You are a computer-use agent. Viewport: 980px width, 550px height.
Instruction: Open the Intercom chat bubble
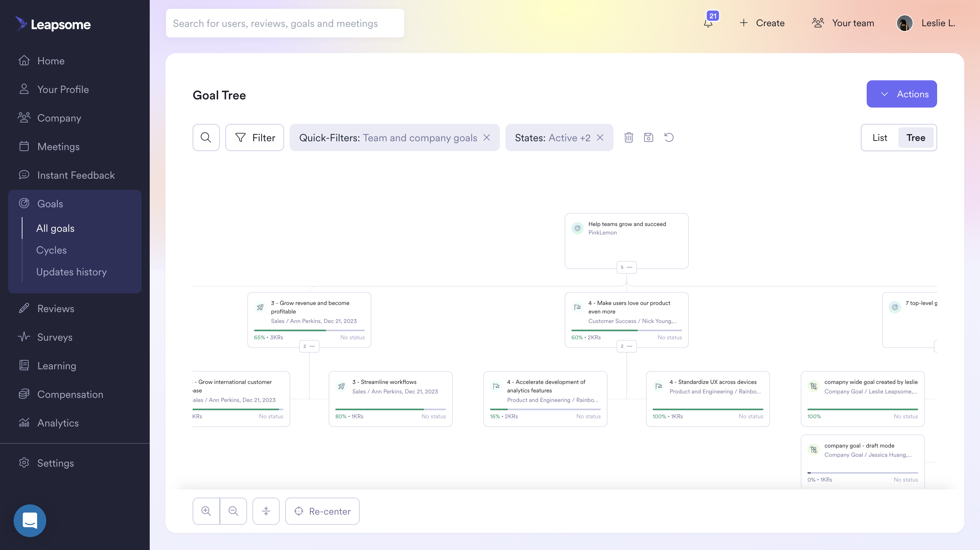[30, 520]
